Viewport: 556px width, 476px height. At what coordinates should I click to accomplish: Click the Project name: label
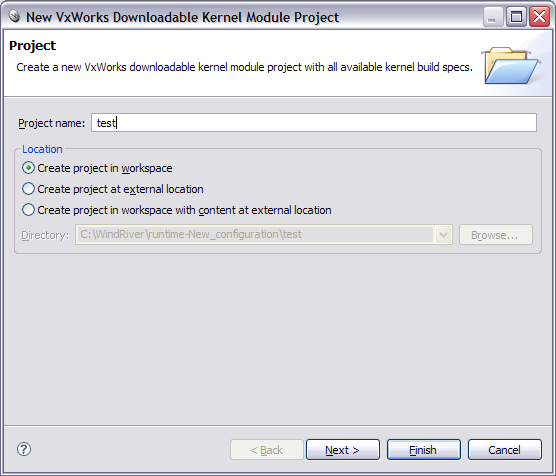51,123
